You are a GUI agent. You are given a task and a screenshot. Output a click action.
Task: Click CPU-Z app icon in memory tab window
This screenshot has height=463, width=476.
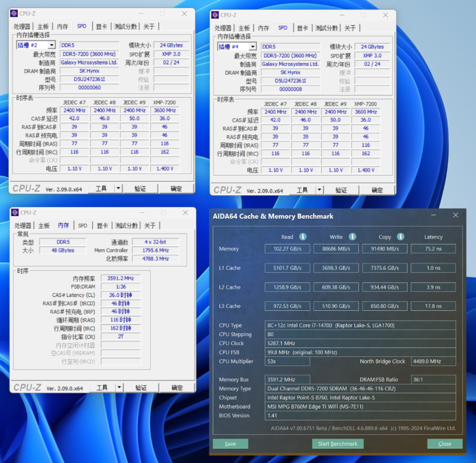(x=15, y=212)
